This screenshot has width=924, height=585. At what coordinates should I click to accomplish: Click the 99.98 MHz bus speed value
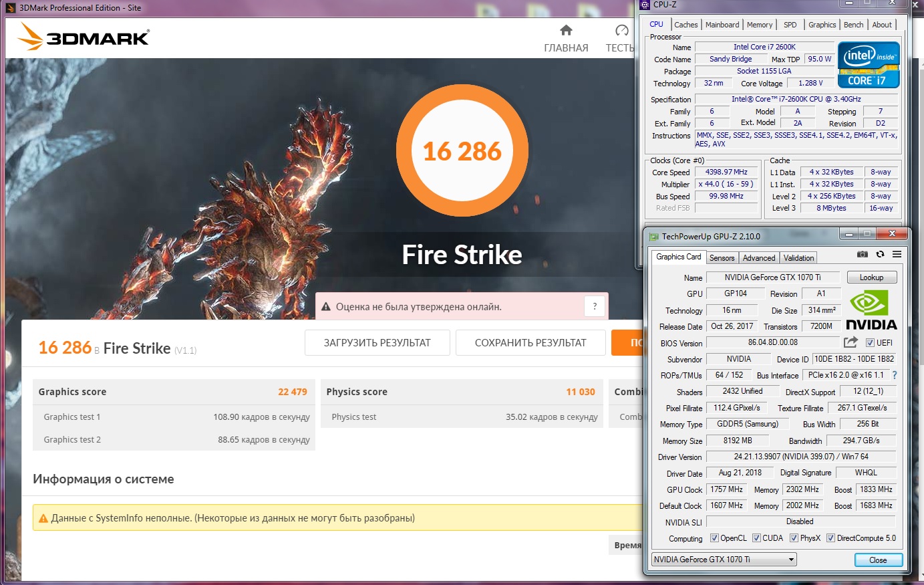pos(726,196)
